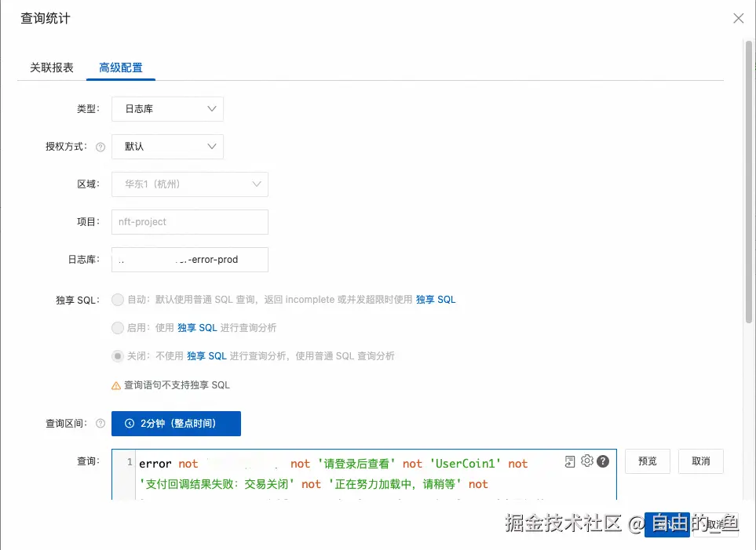756x550 pixels.
Task: Select the 自动 独享 SQL radio option
Action: [118, 300]
